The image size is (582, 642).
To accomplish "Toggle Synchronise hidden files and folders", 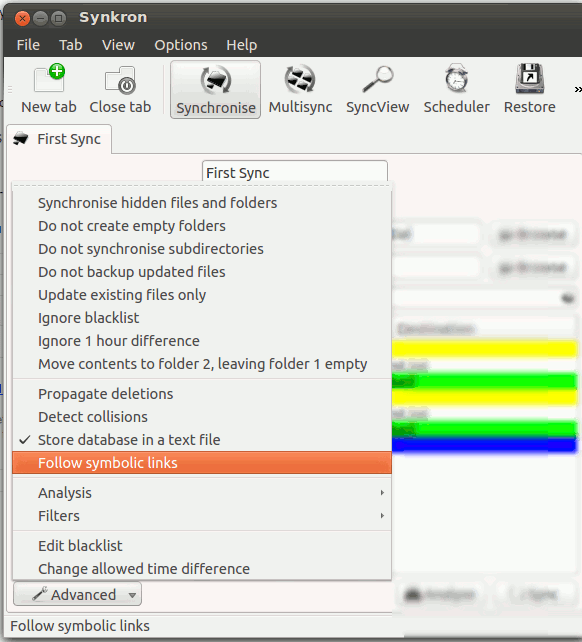I will (x=202, y=203).
